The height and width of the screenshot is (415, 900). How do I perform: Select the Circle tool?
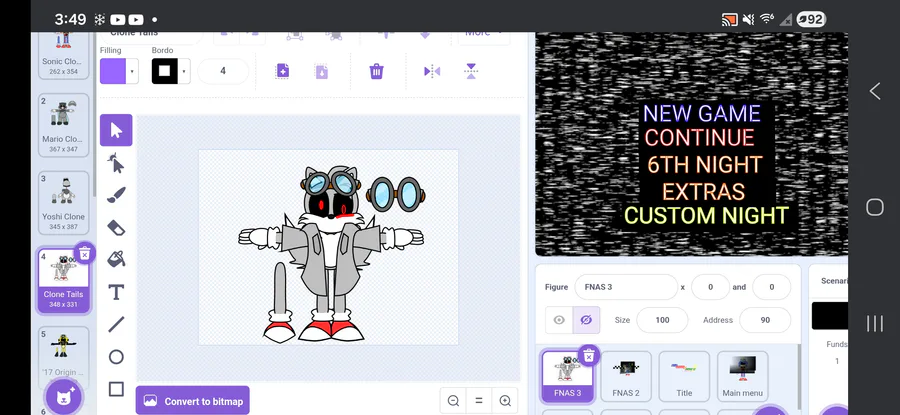pos(116,357)
